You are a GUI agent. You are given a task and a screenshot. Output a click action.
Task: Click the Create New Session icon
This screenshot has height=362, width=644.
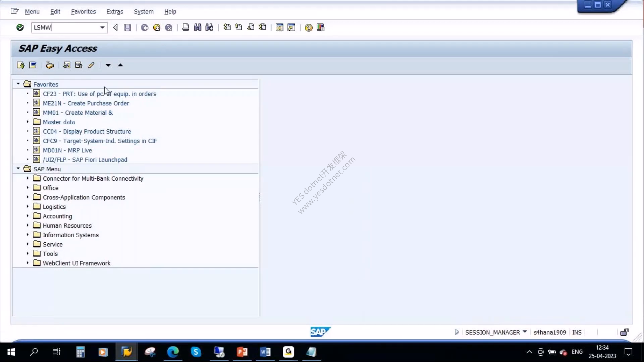click(x=279, y=27)
